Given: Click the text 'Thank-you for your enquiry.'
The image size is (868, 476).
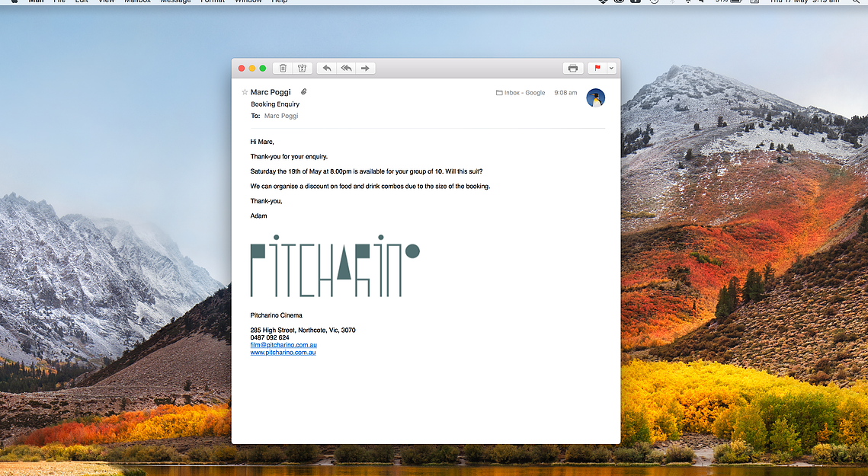Looking at the screenshot, I should click(x=289, y=157).
